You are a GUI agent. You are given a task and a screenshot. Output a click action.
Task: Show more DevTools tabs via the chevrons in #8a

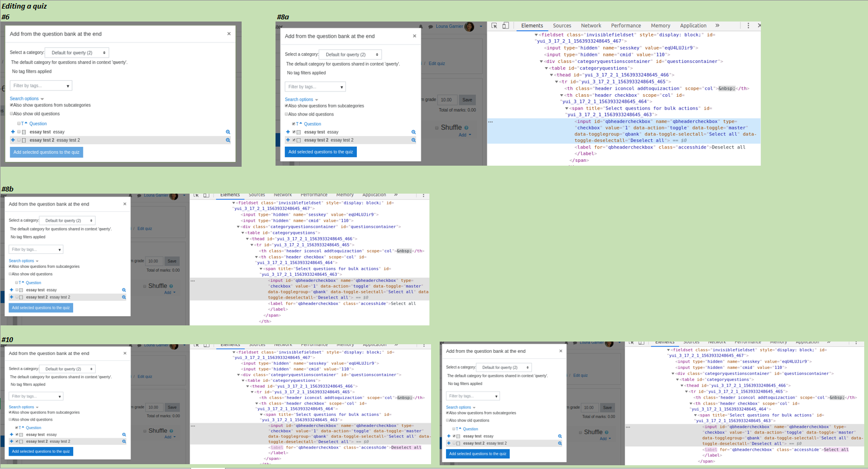717,25
